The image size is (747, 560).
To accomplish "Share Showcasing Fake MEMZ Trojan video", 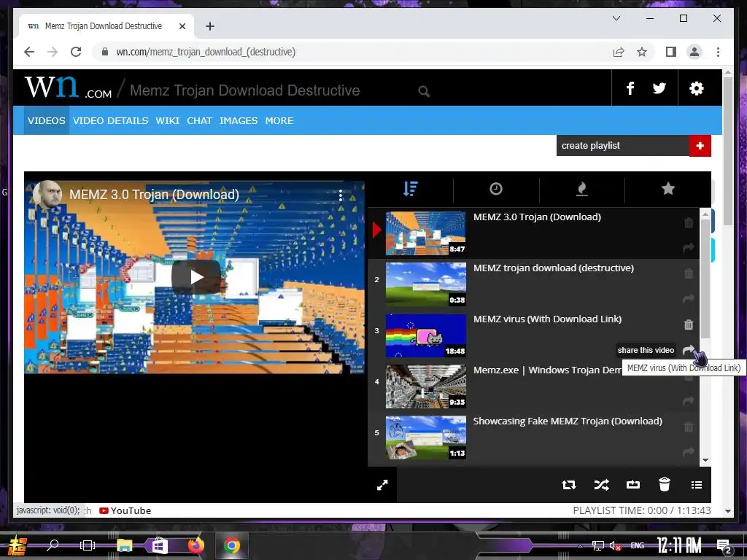I will coord(689,452).
